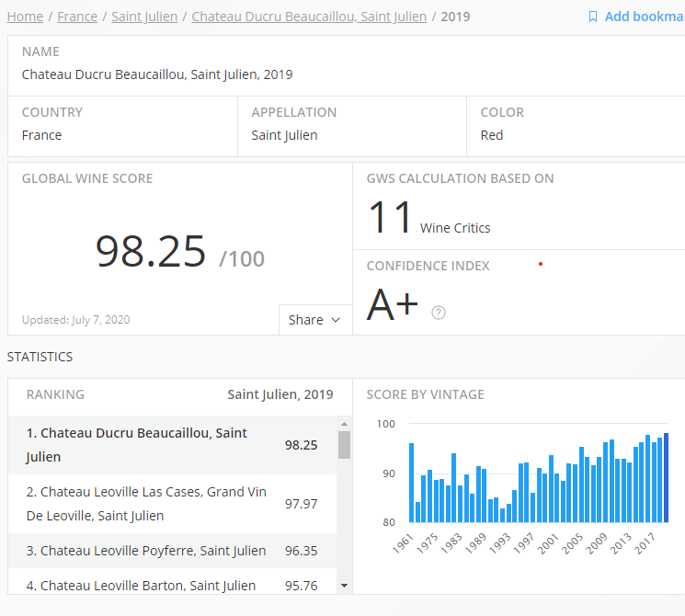Click the 11 Wine Critics count
This screenshot has width=685, height=616.
429,217
